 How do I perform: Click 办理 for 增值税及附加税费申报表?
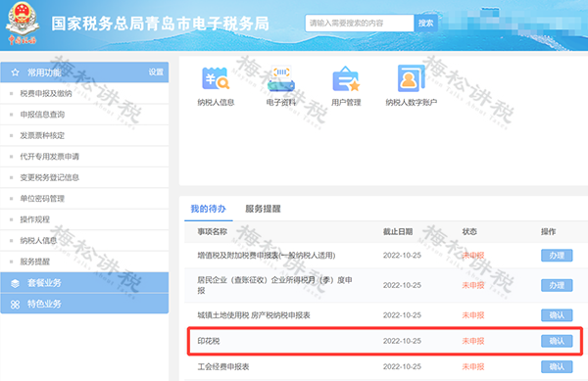click(557, 255)
